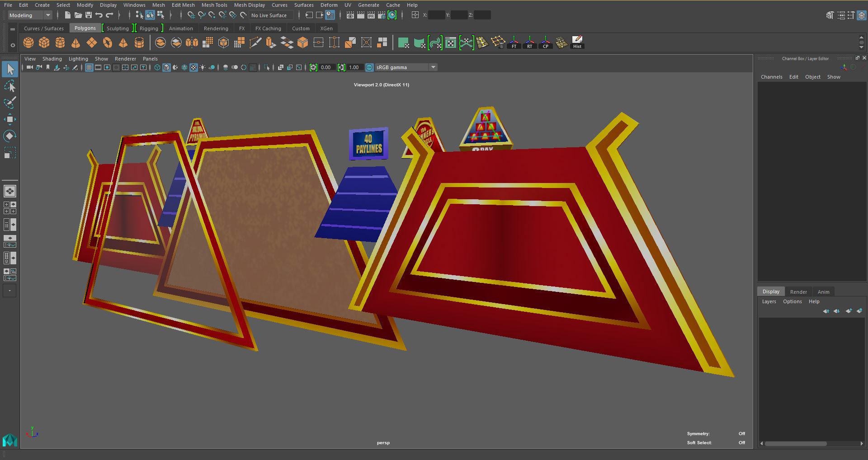Toggle the resolution gate button
Viewport: 868px width, 460px height.
[x=107, y=67]
